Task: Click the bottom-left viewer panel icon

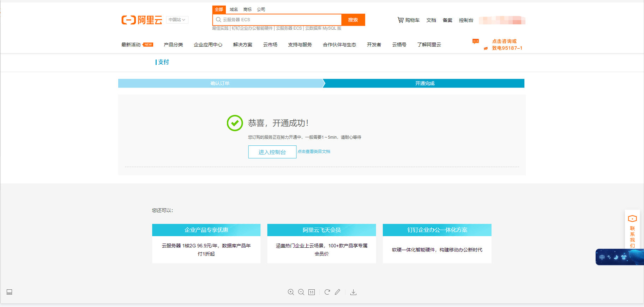Action: (10, 292)
